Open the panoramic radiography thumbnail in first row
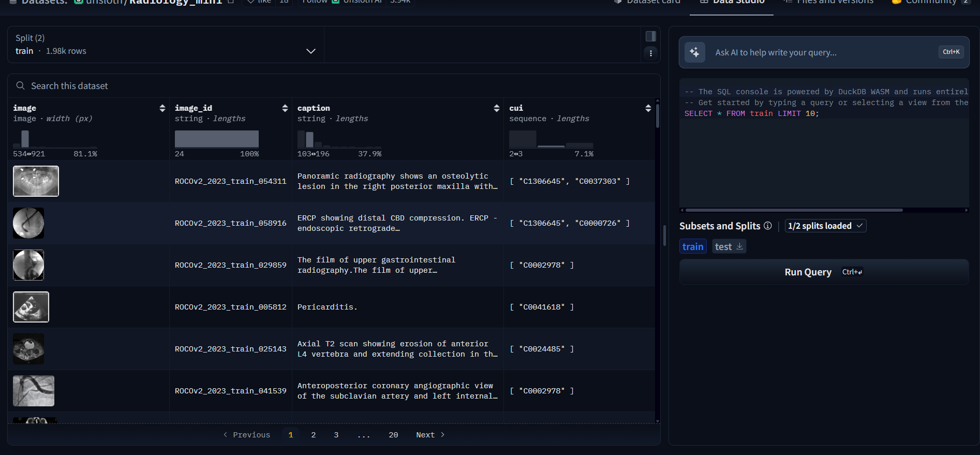Viewport: 980px width, 455px height. [36, 181]
